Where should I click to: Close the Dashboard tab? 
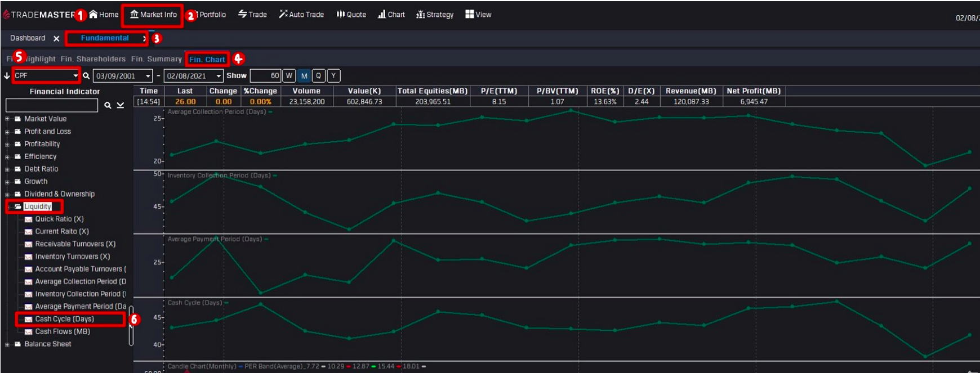[x=56, y=38]
